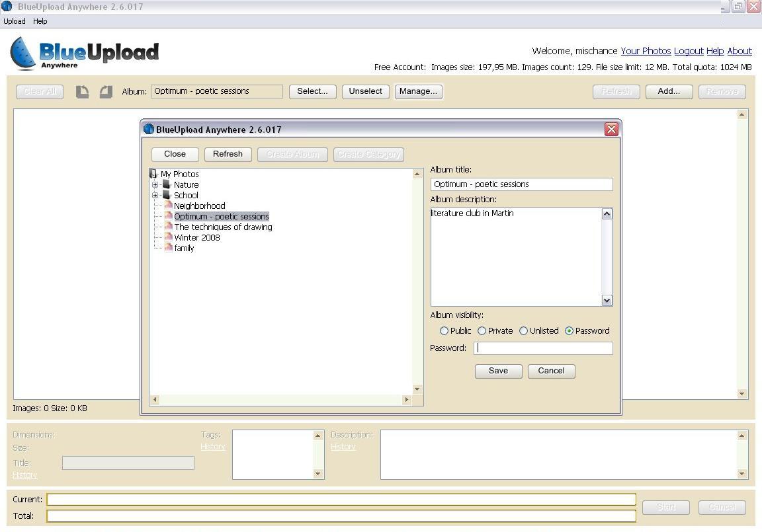The image size is (762, 532).
Task: Close the album manager dialog with red X
Action: coord(611,129)
